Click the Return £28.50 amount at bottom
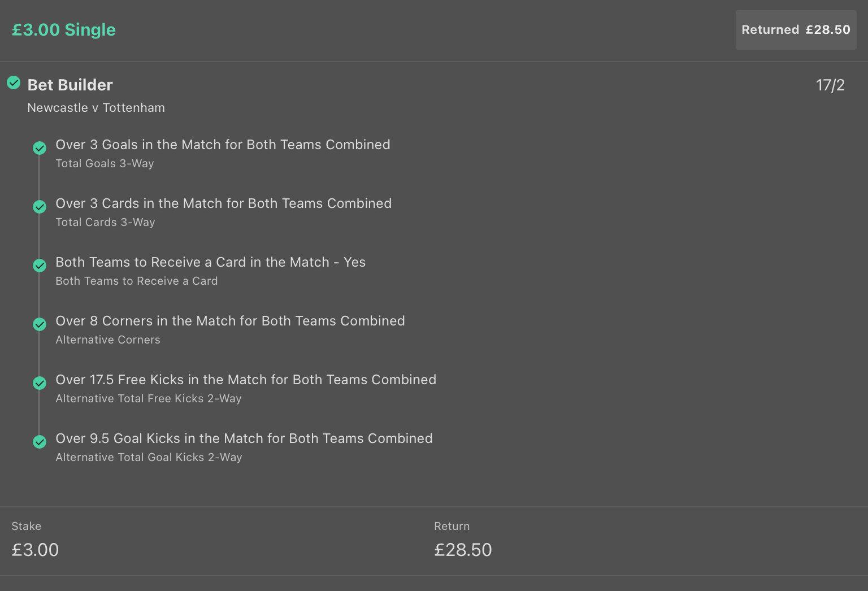Screen dimensions: 868x591 (x=463, y=550)
